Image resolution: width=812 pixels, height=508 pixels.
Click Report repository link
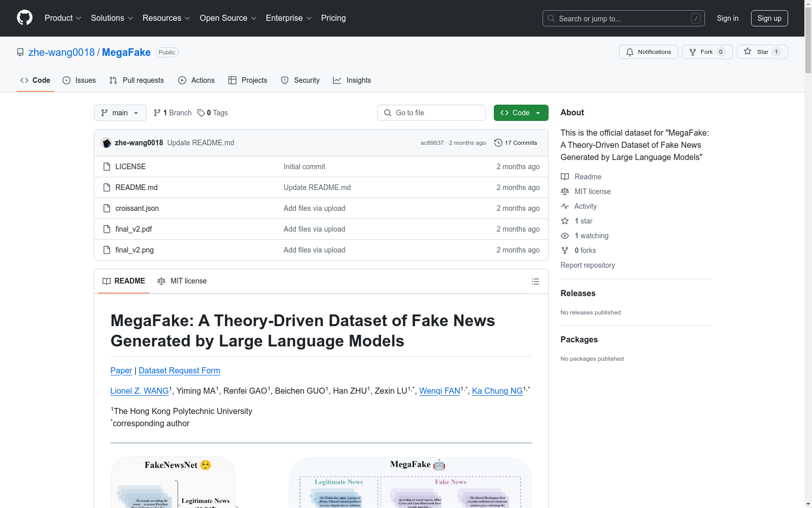point(588,265)
